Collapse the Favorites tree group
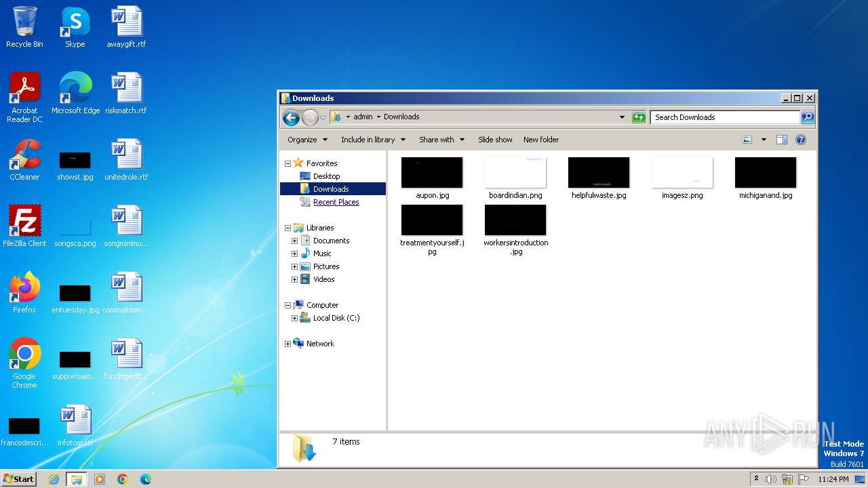Screen dimensions: 868x488 [x=288, y=163]
